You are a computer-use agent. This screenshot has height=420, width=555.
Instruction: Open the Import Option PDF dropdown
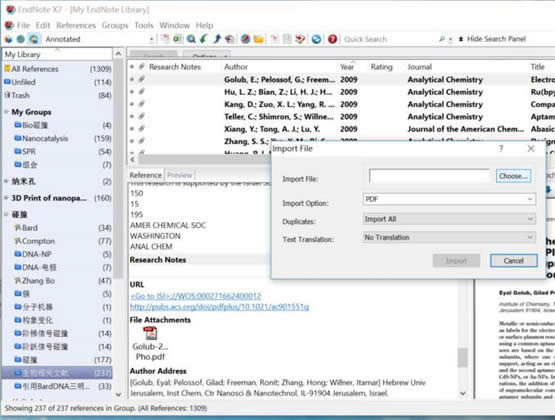pos(449,199)
